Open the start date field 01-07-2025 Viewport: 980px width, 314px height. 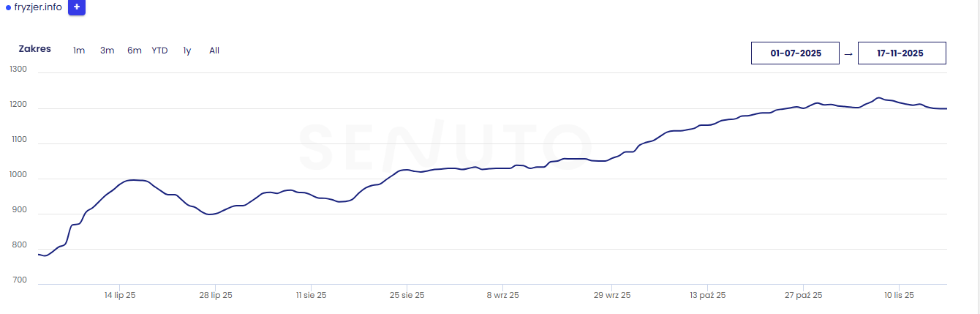point(795,53)
